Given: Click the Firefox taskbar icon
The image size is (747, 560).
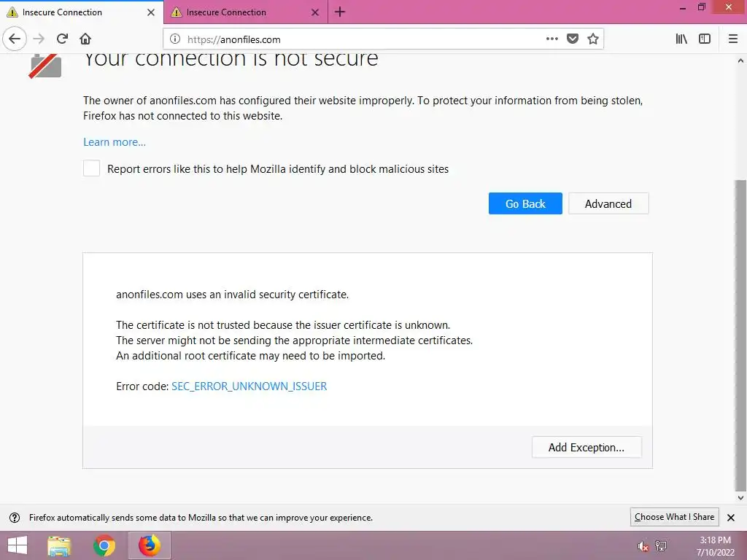Looking at the screenshot, I should [x=150, y=545].
